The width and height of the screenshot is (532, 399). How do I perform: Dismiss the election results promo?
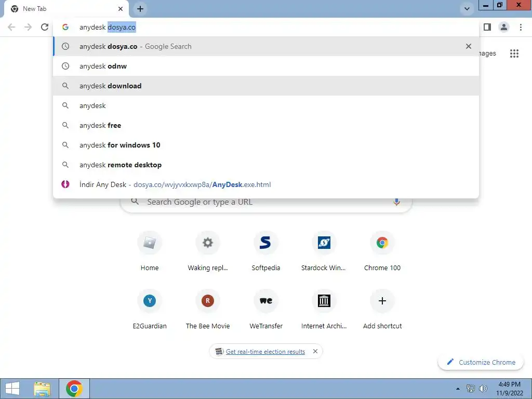[315, 352]
